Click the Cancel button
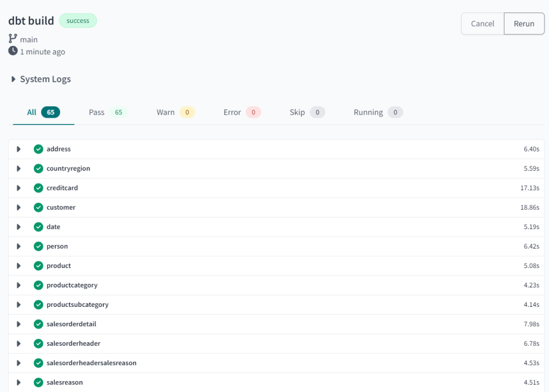 click(482, 23)
